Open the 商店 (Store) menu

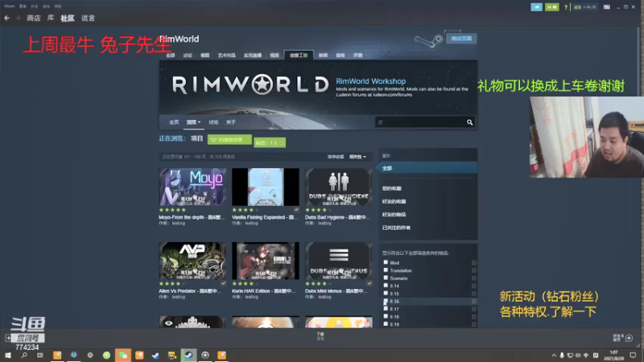click(x=34, y=18)
